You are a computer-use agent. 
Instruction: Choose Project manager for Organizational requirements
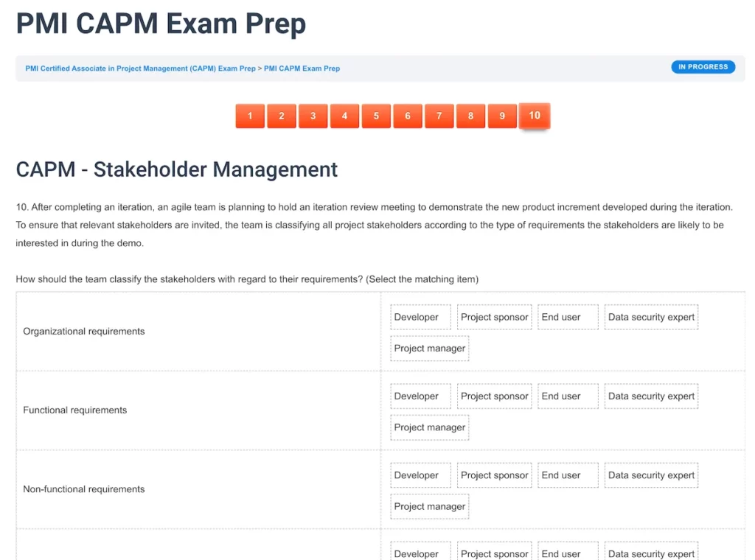coord(429,348)
